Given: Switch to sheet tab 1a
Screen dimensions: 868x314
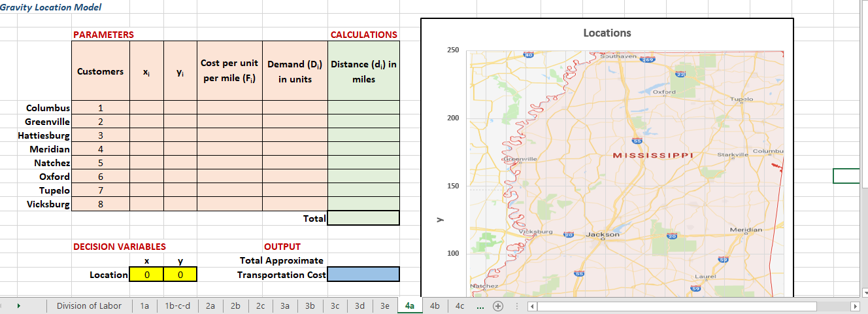Looking at the screenshot, I should click(144, 305).
